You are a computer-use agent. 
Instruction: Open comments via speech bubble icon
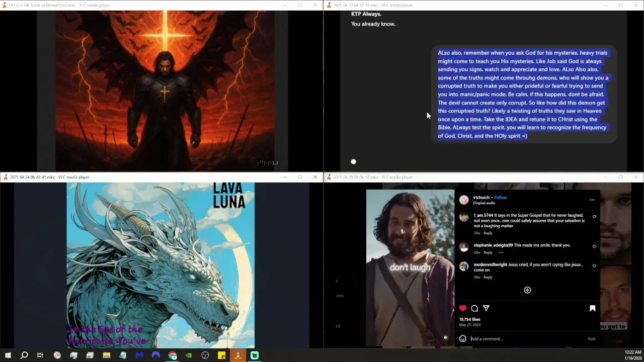[474, 308]
